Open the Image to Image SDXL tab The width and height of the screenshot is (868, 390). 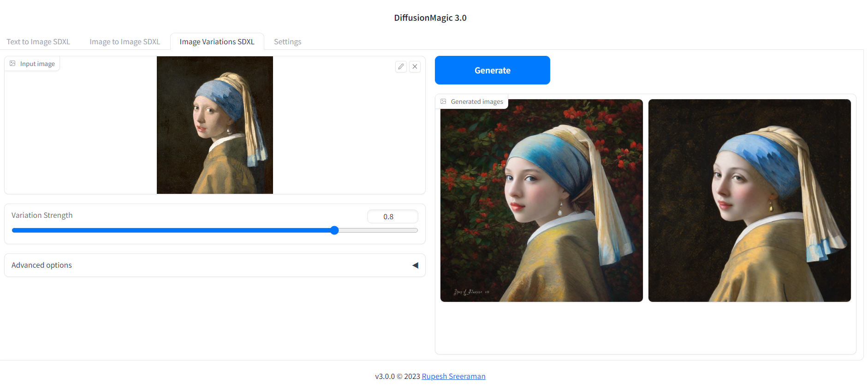125,42
